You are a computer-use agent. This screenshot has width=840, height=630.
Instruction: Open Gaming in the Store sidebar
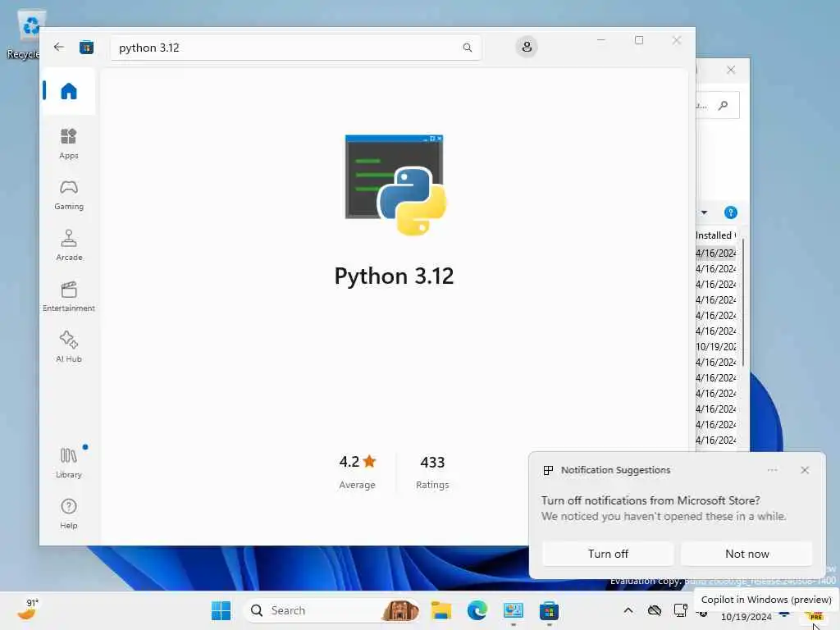(69, 195)
